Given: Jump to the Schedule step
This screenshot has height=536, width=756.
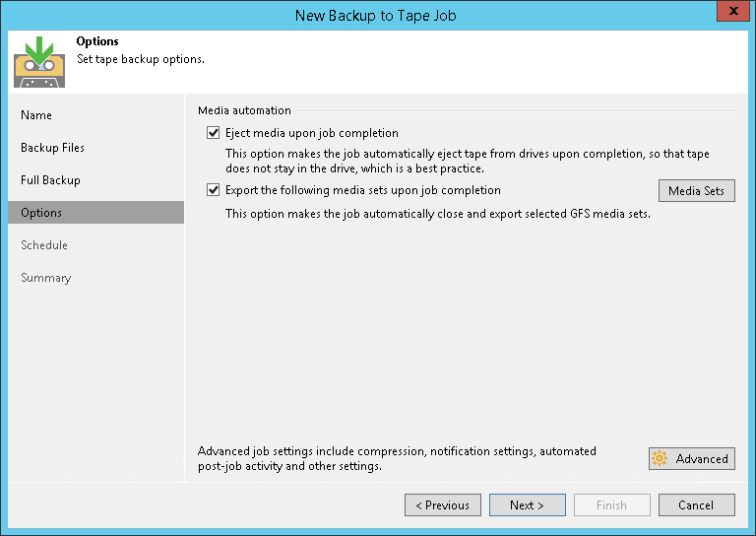Looking at the screenshot, I should tap(44, 245).
